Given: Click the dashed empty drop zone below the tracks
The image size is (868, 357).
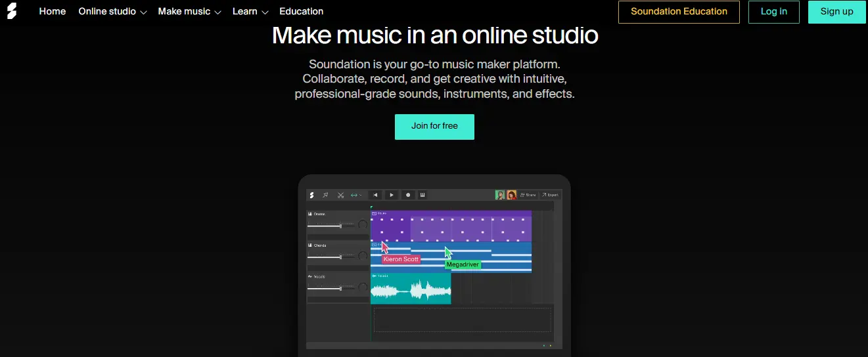Looking at the screenshot, I should [x=463, y=320].
